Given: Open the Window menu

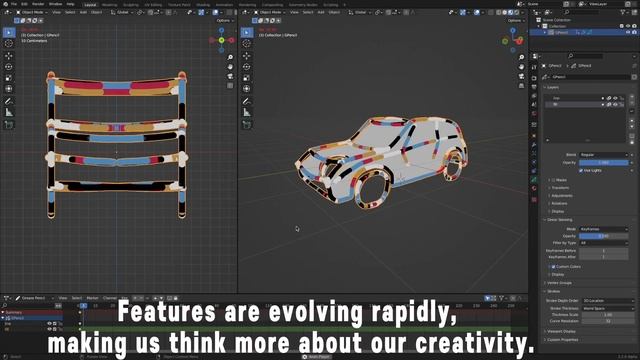Looking at the screenshot, I should (x=56, y=4).
